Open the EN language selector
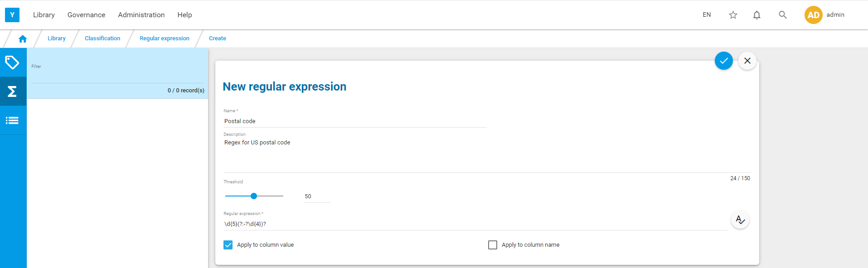This screenshot has height=268, width=868. click(707, 15)
